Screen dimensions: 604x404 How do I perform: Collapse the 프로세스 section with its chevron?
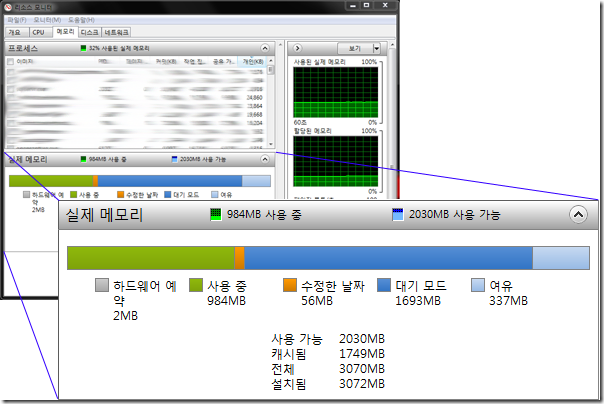click(x=265, y=48)
